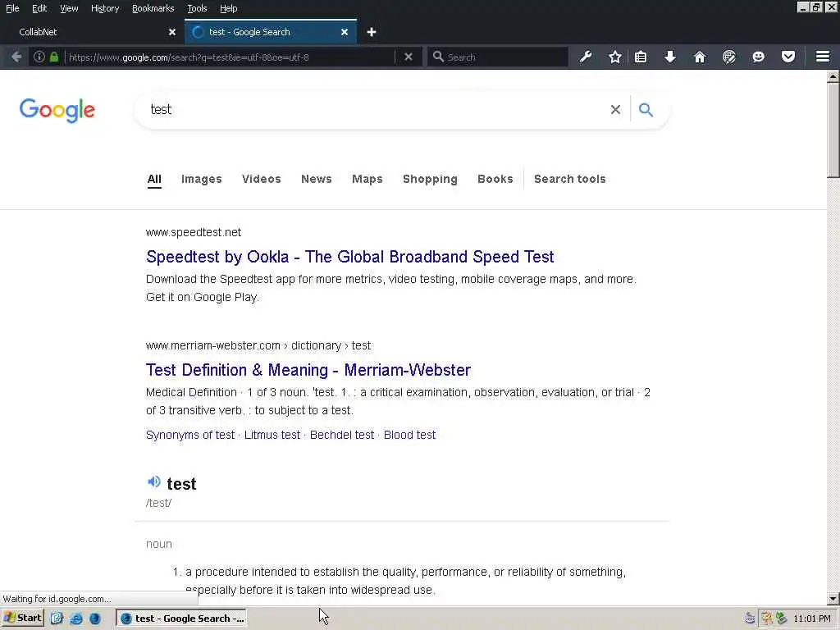840x630 pixels.
Task: Click the vertical scrollbar thumb
Action: 833,130
